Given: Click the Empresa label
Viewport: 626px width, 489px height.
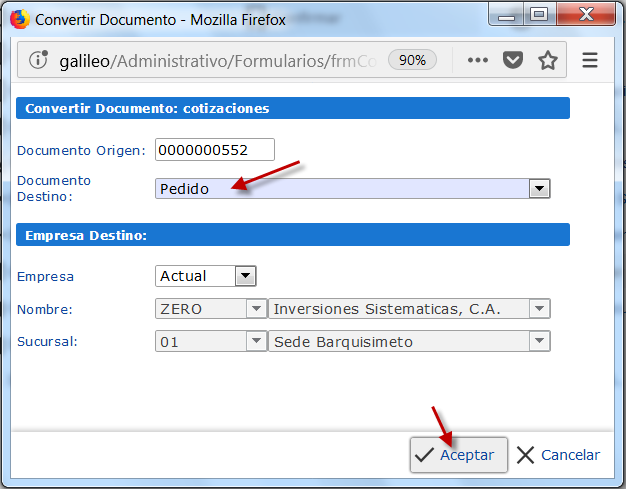Looking at the screenshot, I should (x=46, y=277).
